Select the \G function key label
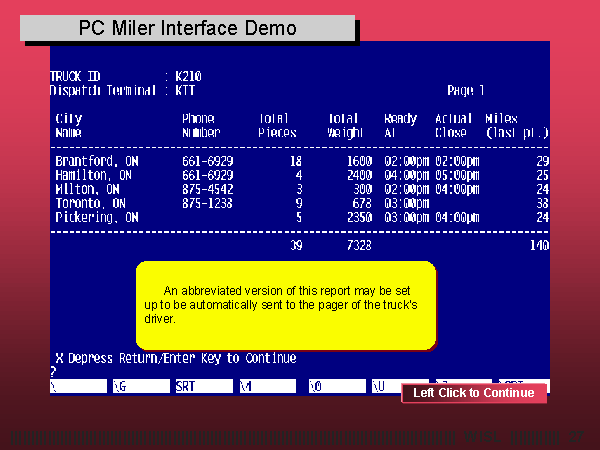This screenshot has width=600, height=450. [x=141, y=386]
